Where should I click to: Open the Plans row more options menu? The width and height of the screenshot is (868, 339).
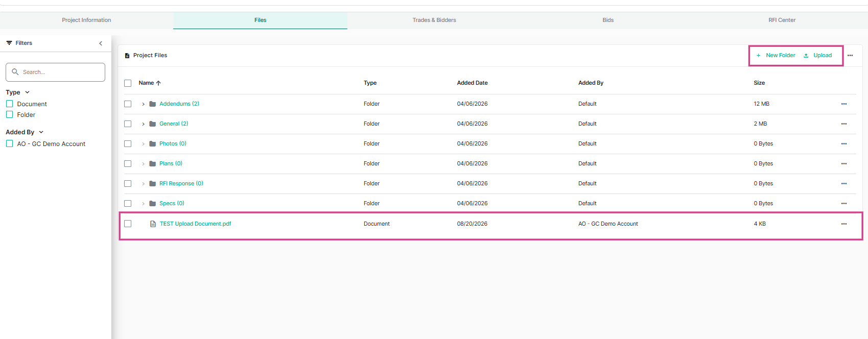click(844, 164)
